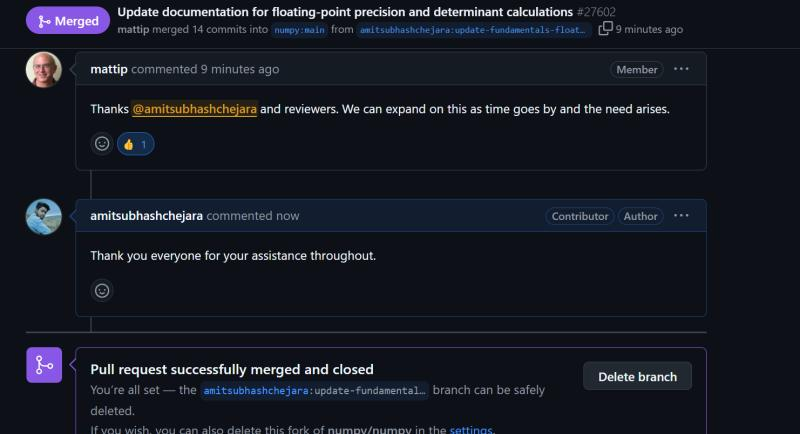This screenshot has width=800, height=434.
Task: Add emoji reaction to amitsubhashchejara's comment
Action: click(102, 291)
